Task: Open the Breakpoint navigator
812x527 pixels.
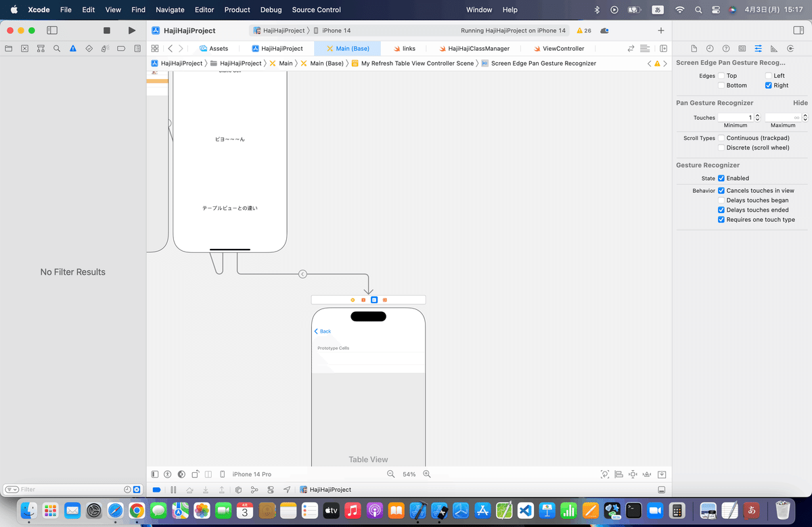Action: (121, 49)
